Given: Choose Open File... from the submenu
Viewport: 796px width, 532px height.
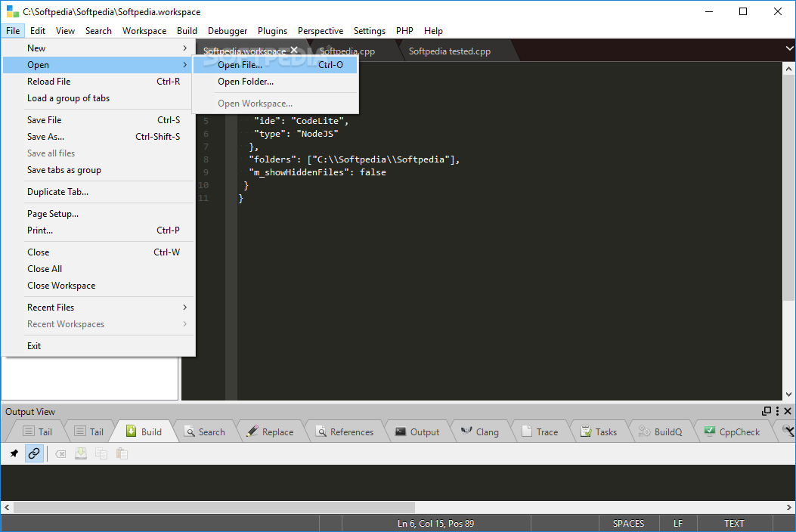Looking at the screenshot, I should [x=275, y=64].
